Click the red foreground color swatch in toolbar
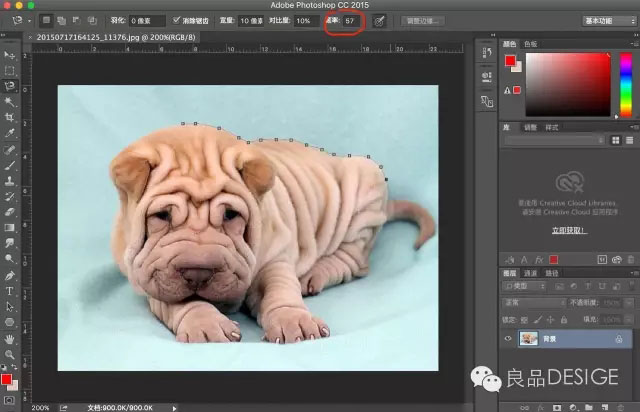 point(7,380)
